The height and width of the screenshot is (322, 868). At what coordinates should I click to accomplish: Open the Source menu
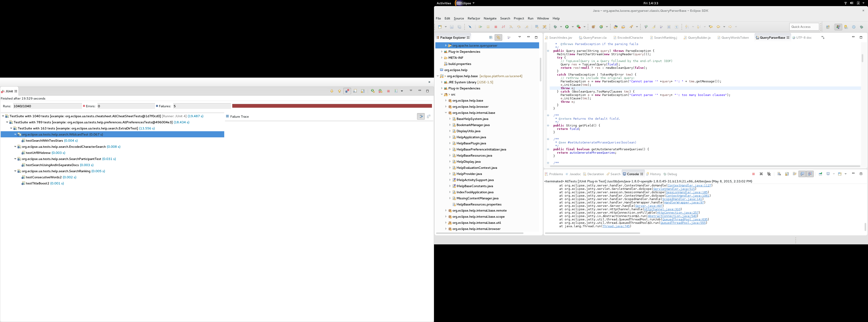click(x=459, y=19)
